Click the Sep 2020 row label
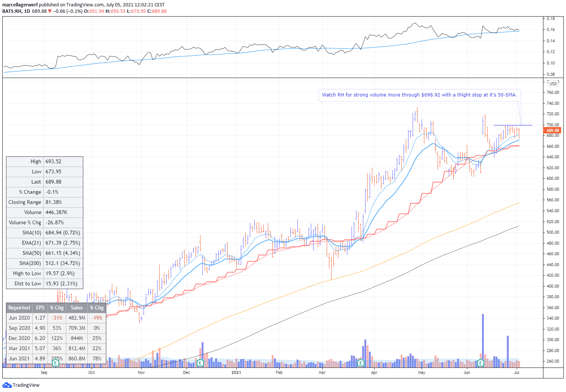This screenshot has height=392, width=566. [19, 328]
